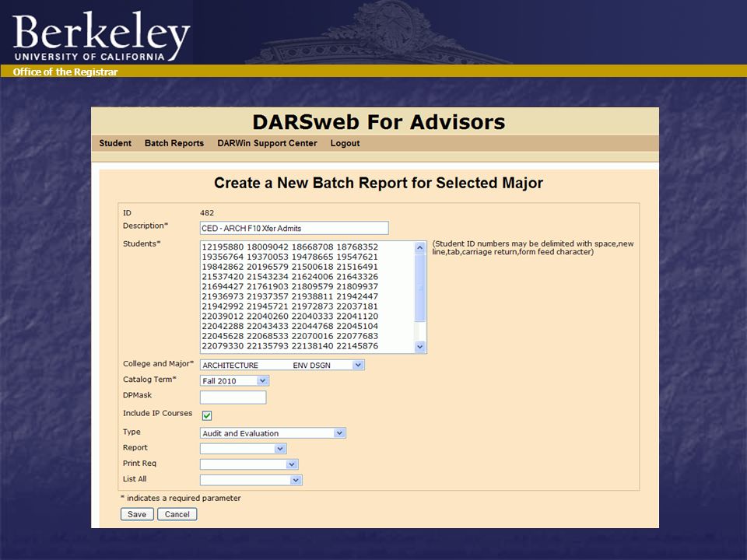This screenshot has height=560, width=747.
Task: Click the Catalog Term label
Action: tap(149, 380)
